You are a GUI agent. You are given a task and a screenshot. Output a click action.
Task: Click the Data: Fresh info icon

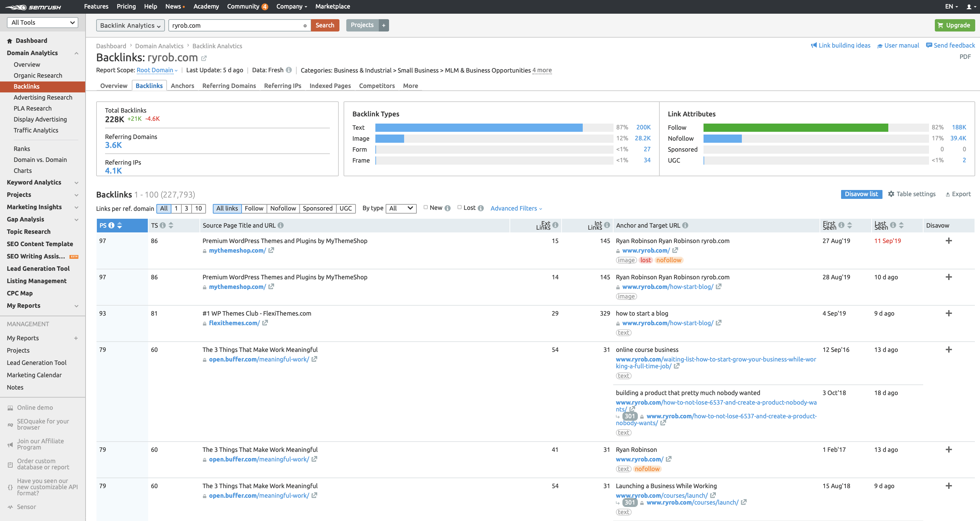click(x=289, y=70)
